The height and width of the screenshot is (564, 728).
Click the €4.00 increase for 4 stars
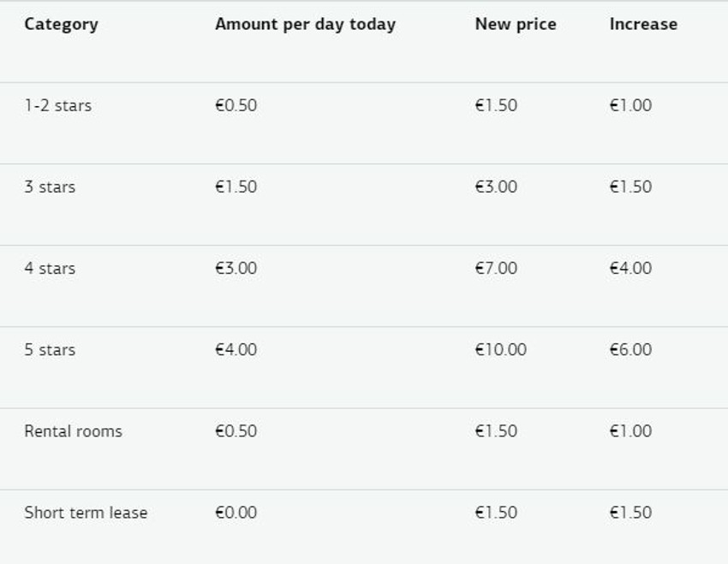(x=630, y=268)
